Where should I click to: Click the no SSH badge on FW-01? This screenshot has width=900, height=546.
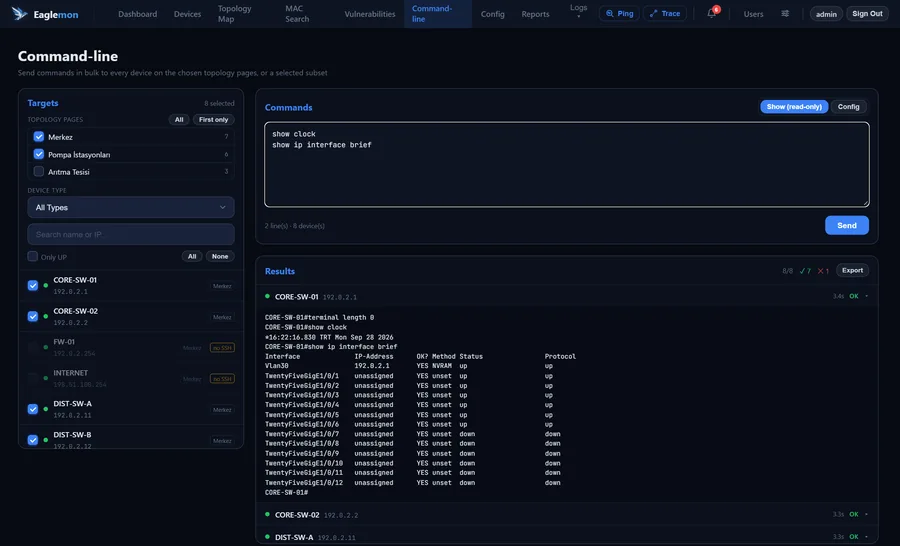[222, 348]
